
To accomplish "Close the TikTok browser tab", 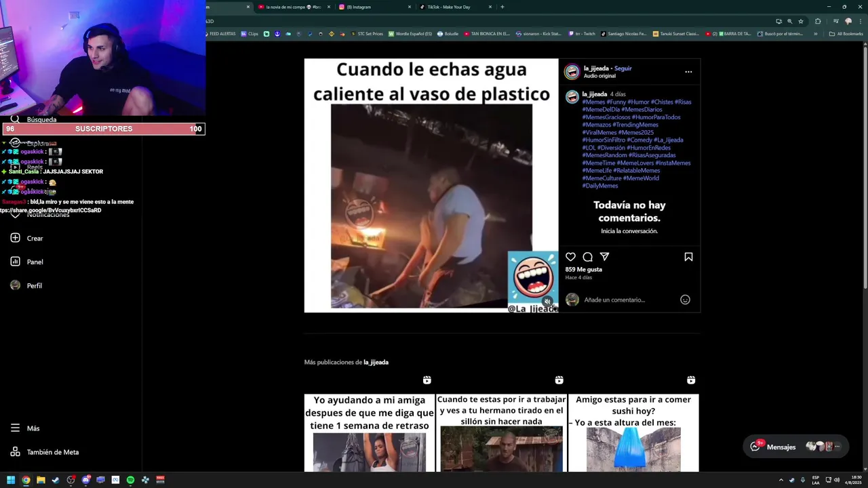I will [x=490, y=7].
